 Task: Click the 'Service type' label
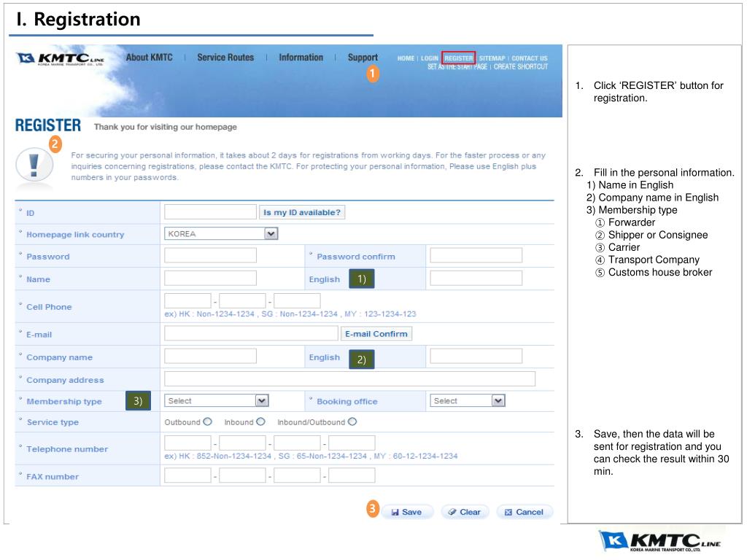coord(53,422)
